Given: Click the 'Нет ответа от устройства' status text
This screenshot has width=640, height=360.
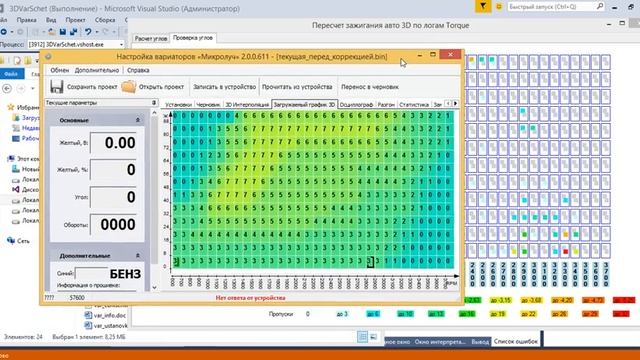Looking at the screenshot, I should [x=251, y=298].
